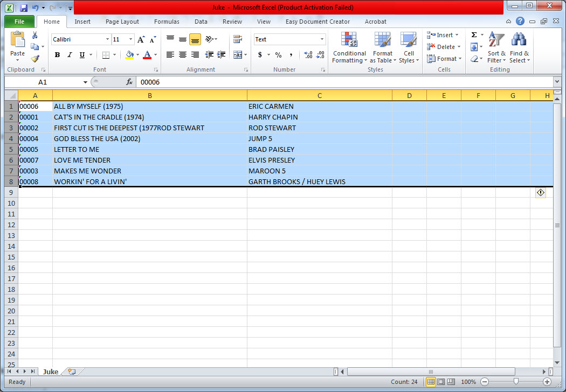Click the green File button

click(x=19, y=22)
